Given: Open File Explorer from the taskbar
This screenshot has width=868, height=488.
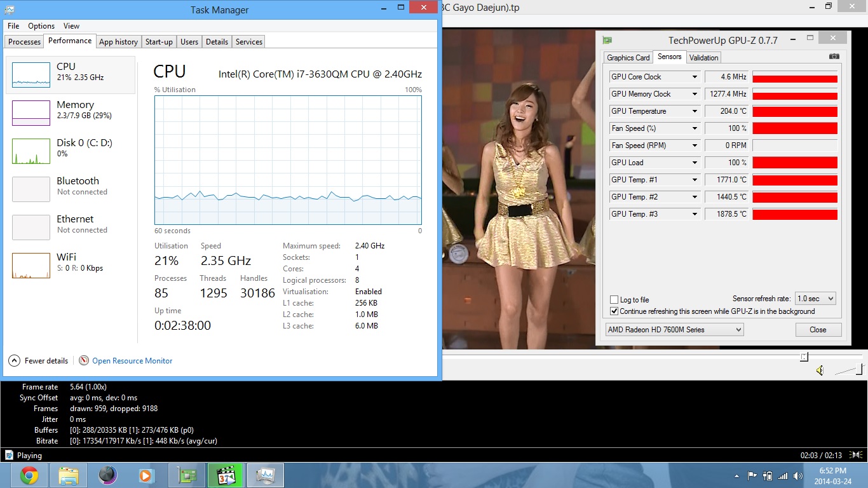Looking at the screenshot, I should [x=69, y=475].
